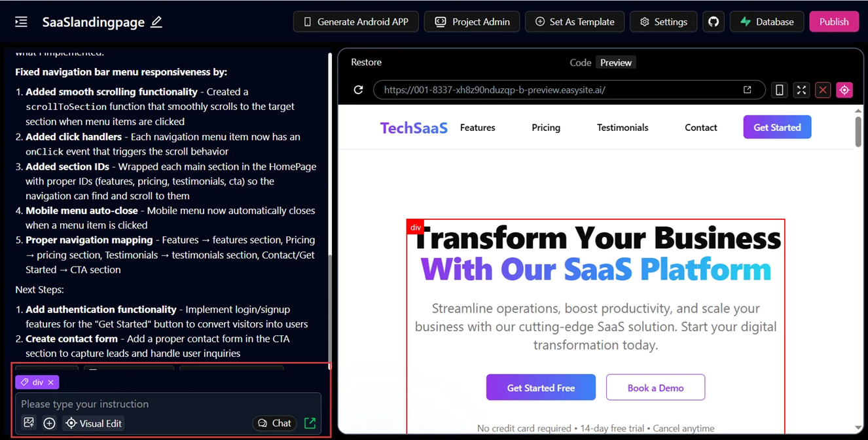The height and width of the screenshot is (440, 868).
Task: Click the pink Publish button
Action: tap(833, 22)
